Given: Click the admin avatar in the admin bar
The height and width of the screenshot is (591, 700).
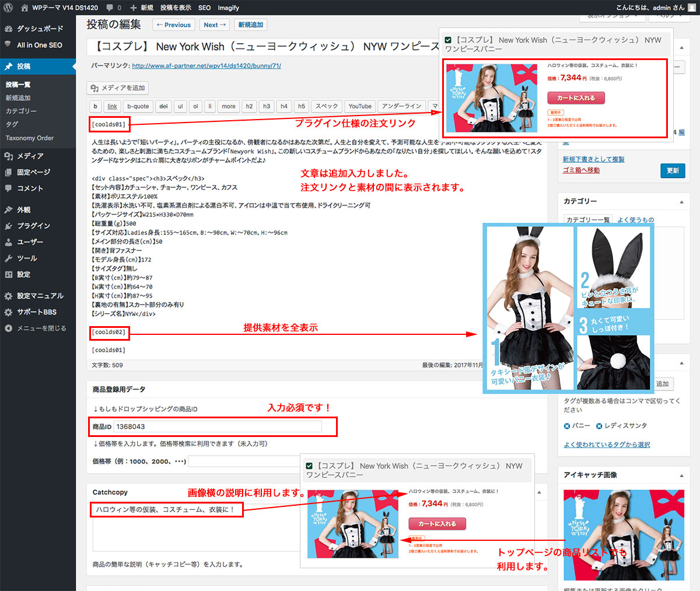Looking at the screenshot, I should tap(692, 8).
